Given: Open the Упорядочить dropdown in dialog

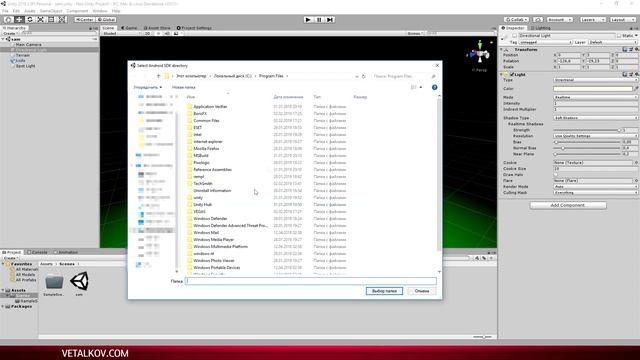Looking at the screenshot, I should 147,87.
